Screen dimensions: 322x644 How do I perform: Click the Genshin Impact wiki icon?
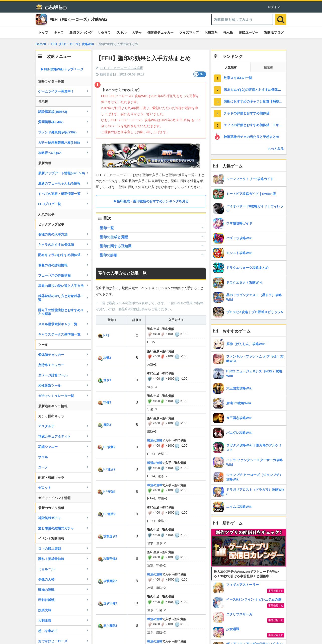coord(218,344)
